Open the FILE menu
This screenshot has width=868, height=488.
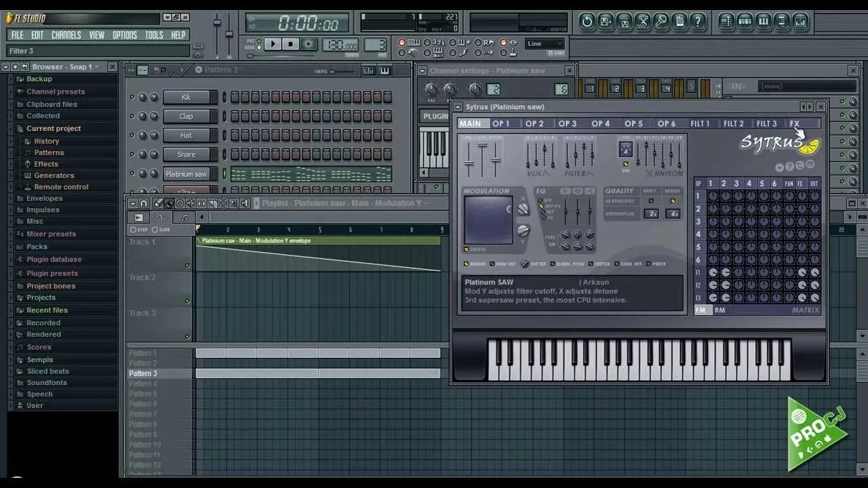(17, 35)
